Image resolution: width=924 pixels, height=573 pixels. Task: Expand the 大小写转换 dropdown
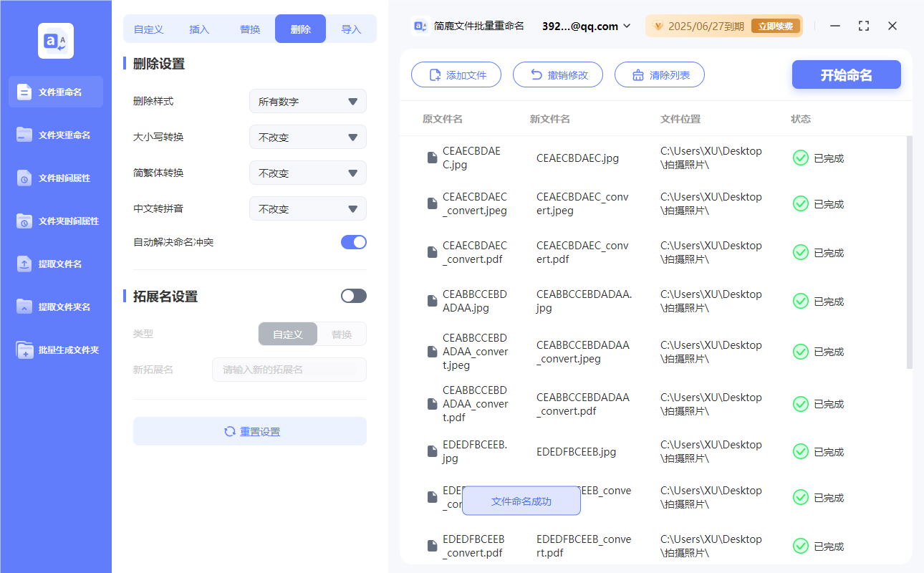click(307, 137)
